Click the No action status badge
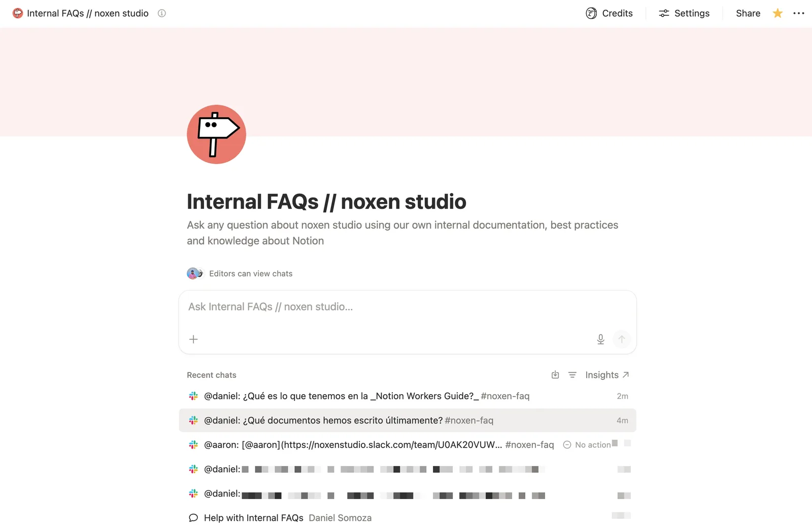 point(587,445)
